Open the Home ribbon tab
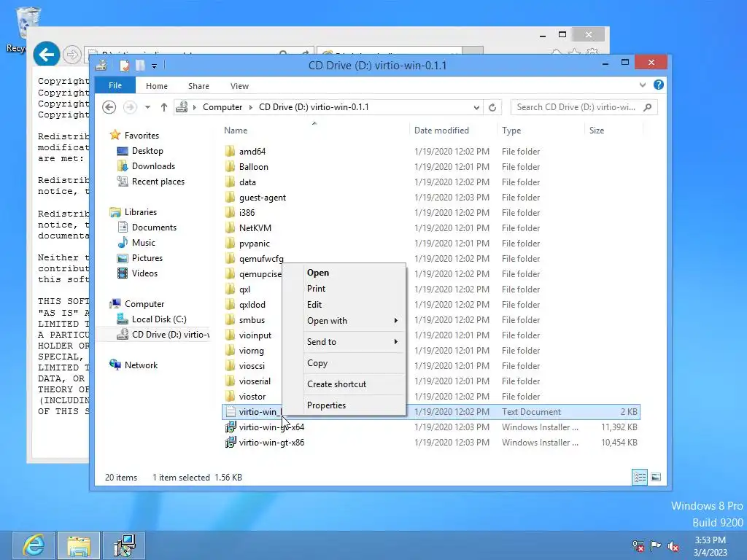747x560 pixels. click(157, 86)
